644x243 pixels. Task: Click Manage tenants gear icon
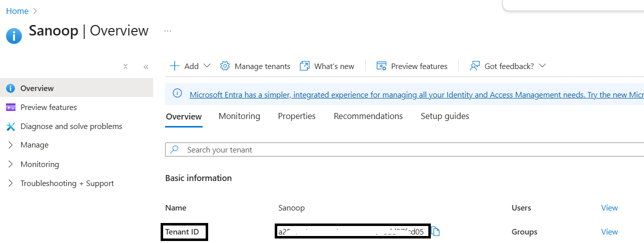click(225, 66)
